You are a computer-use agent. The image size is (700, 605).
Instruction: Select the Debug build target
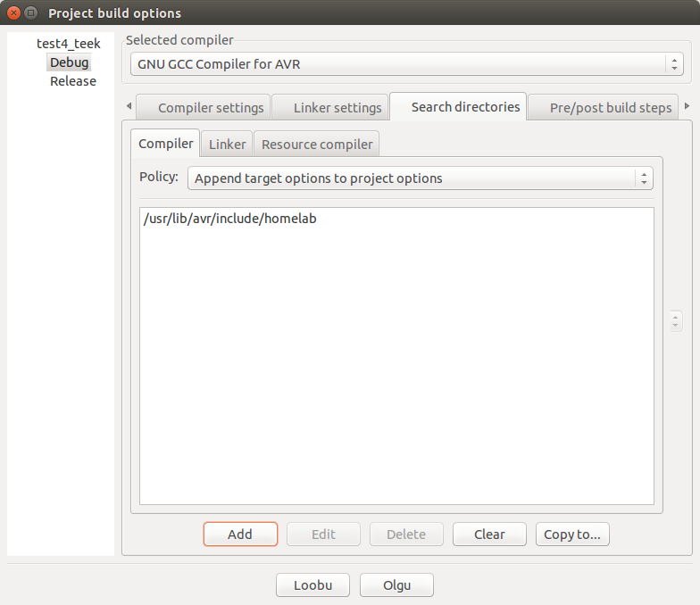[69, 62]
